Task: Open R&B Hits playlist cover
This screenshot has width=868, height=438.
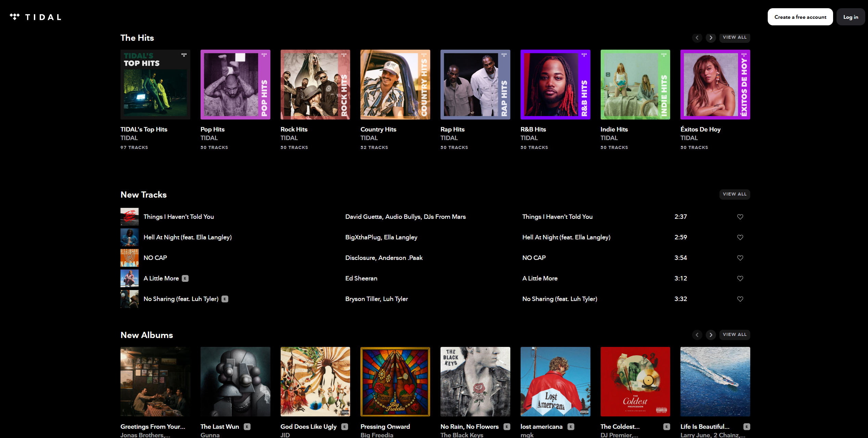Action: tap(556, 85)
